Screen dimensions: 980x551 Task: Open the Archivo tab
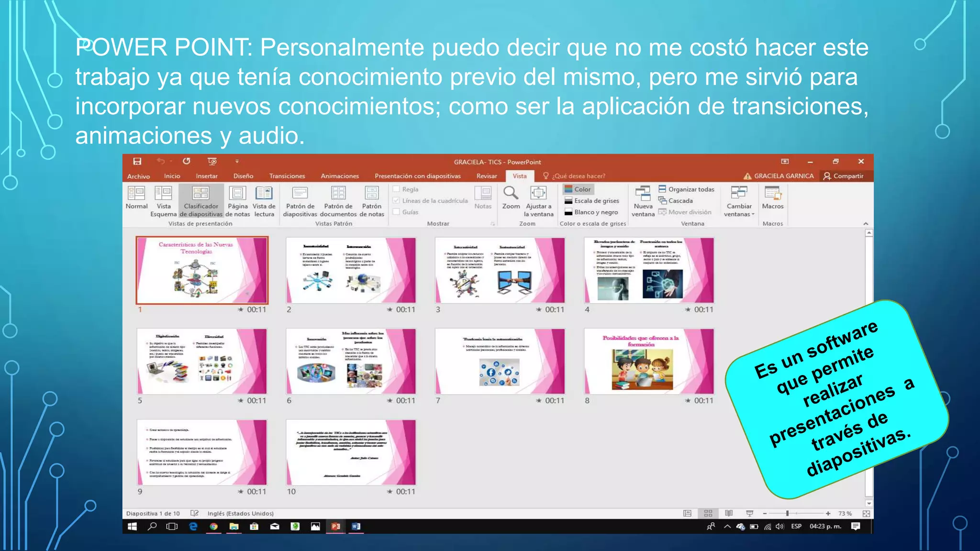138,176
